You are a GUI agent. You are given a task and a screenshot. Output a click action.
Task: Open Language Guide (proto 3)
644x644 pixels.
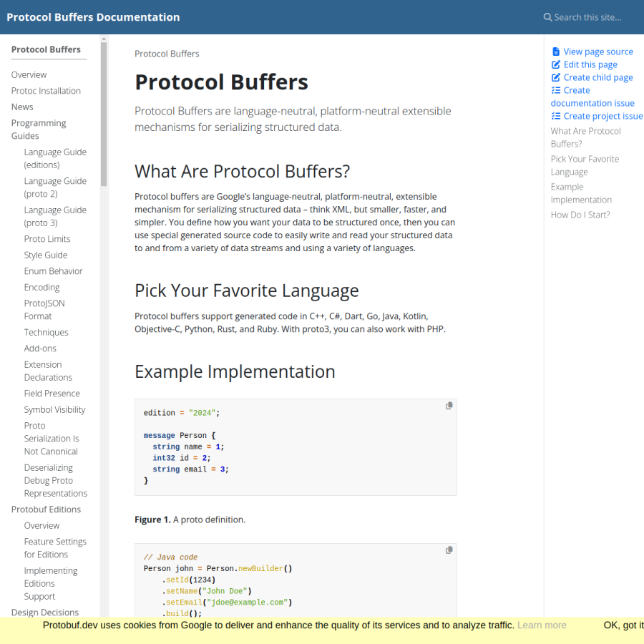pos(55,216)
